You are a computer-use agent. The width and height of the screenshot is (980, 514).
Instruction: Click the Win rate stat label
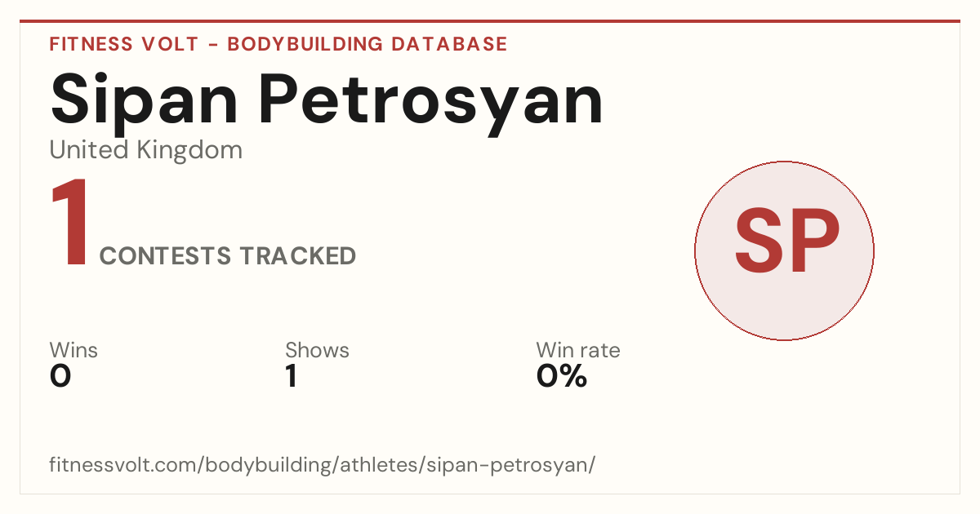(578, 351)
